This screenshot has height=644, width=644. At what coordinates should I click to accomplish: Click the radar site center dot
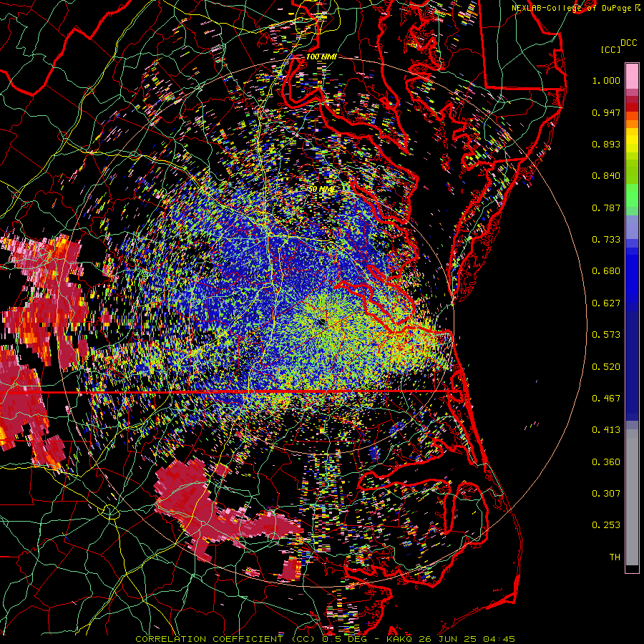click(x=321, y=323)
